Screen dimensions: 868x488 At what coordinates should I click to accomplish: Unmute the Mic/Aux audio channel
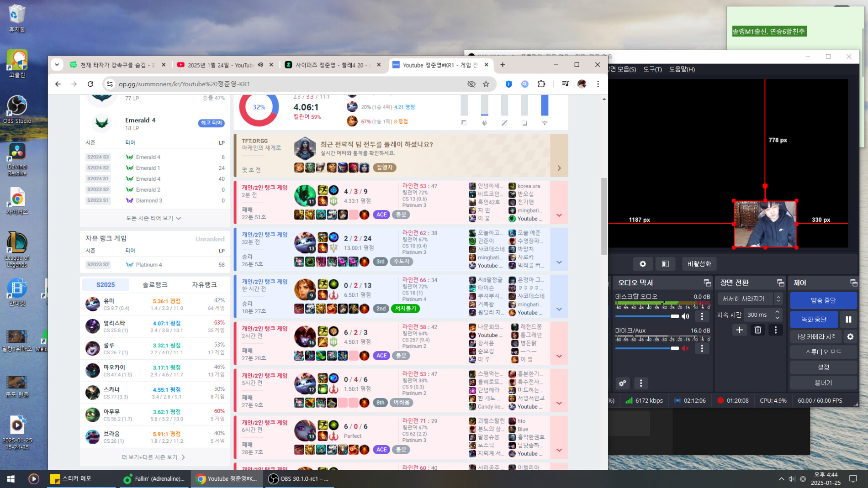(685, 348)
